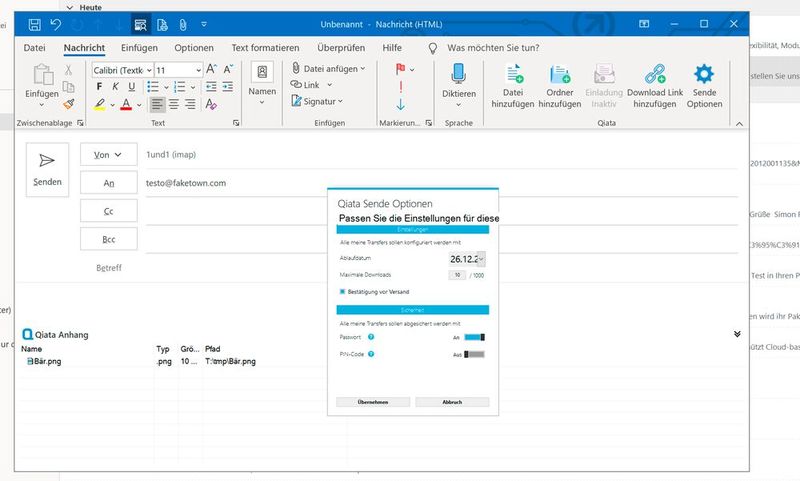Screen dimensions: 800x481
Task: Toggle the Bestätigung vor Versand checkbox
Action: coord(343,291)
